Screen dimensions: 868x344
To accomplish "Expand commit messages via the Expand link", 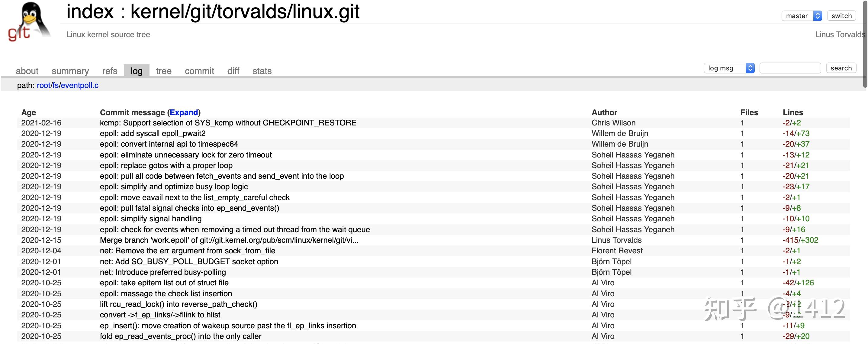I will point(184,112).
